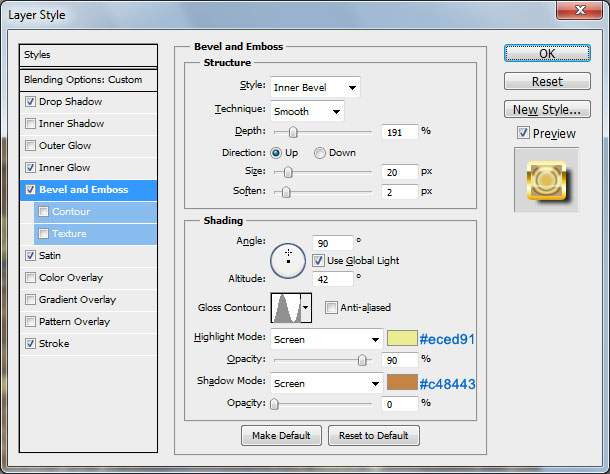Screen dimensions: 610x474
Task: Click the gold style preview thumbnail
Action: coord(546,180)
